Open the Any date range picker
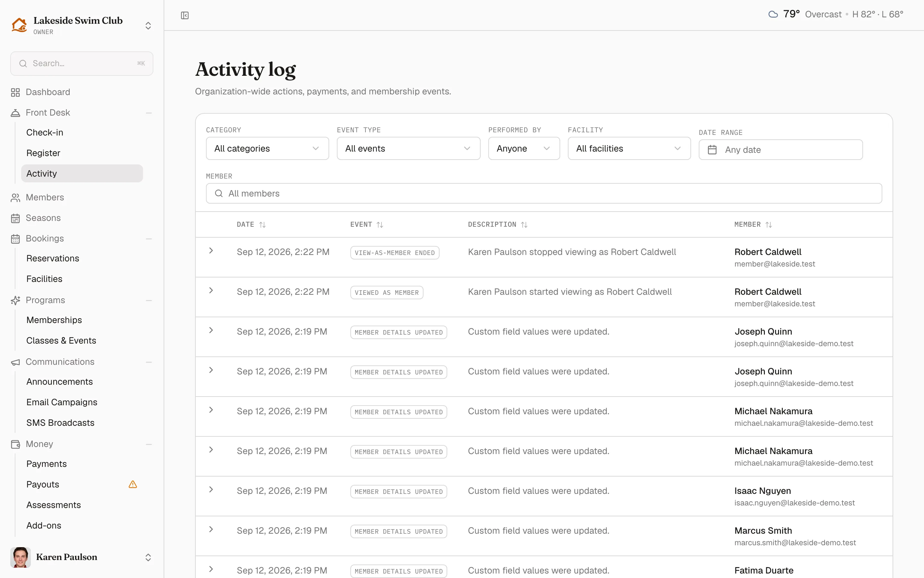Screen dimensions: 924x578 tap(781, 150)
